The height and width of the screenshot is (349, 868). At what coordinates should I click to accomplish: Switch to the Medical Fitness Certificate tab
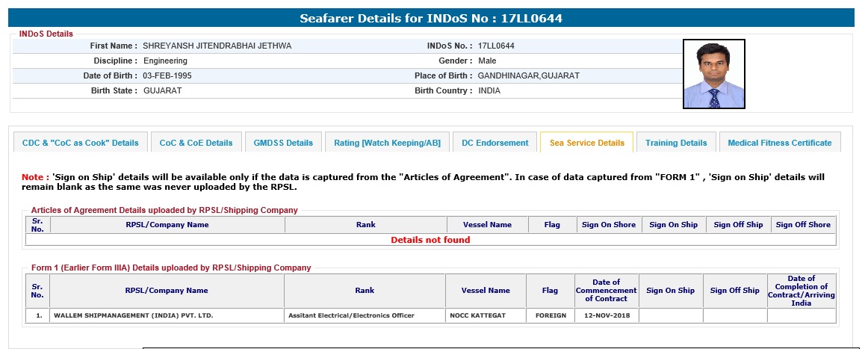[779, 143]
